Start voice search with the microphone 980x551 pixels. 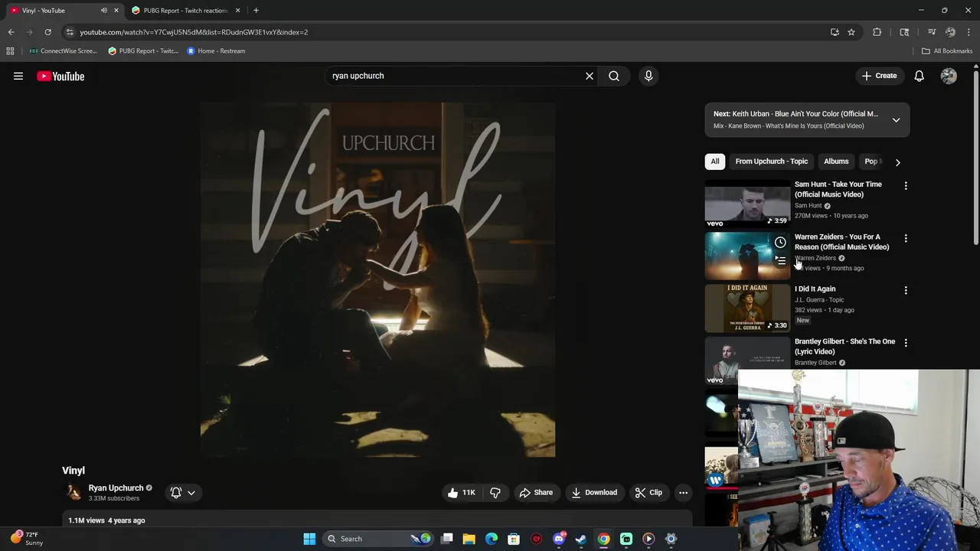pos(648,76)
